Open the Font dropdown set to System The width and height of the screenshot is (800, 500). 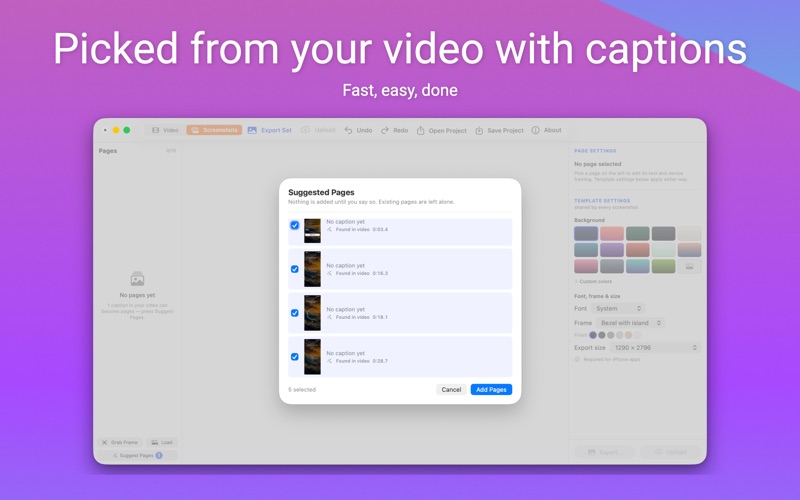coord(618,308)
